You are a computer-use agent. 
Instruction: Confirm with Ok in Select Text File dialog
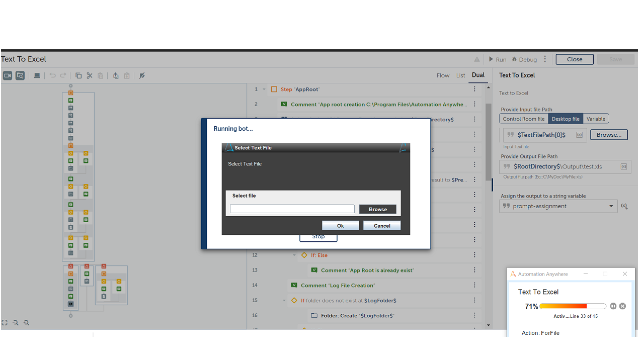341,226
